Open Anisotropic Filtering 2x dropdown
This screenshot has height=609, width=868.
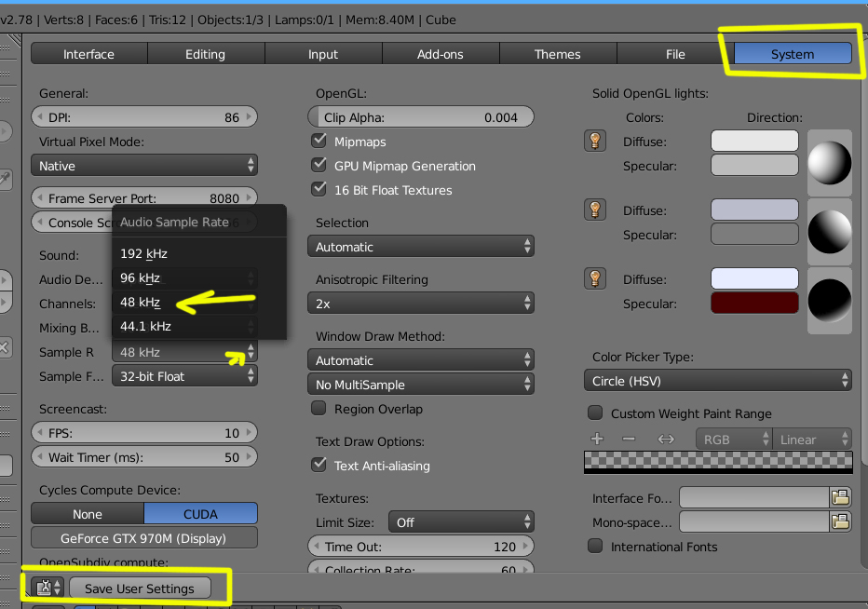pos(421,304)
